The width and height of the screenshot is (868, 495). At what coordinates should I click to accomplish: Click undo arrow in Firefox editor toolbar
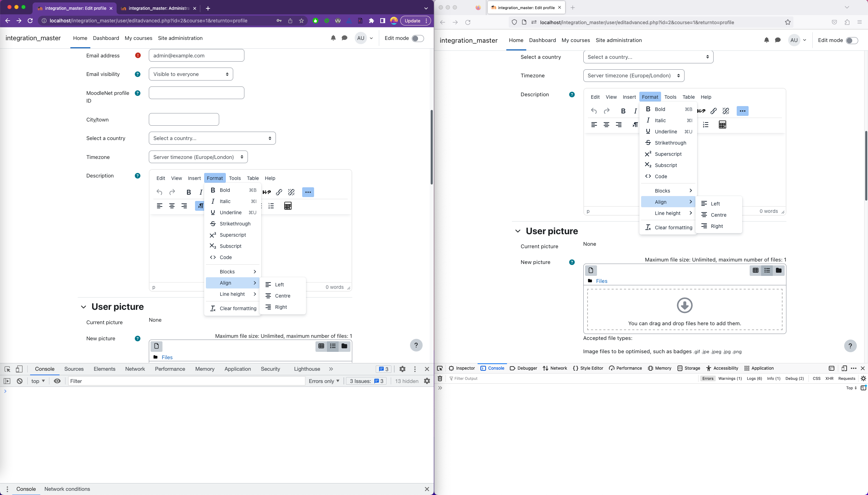click(x=594, y=111)
